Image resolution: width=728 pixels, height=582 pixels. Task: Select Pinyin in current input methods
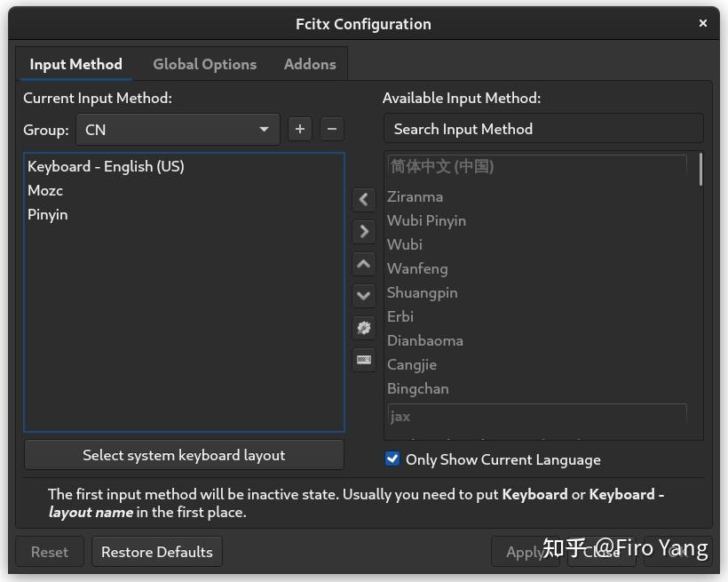click(48, 214)
